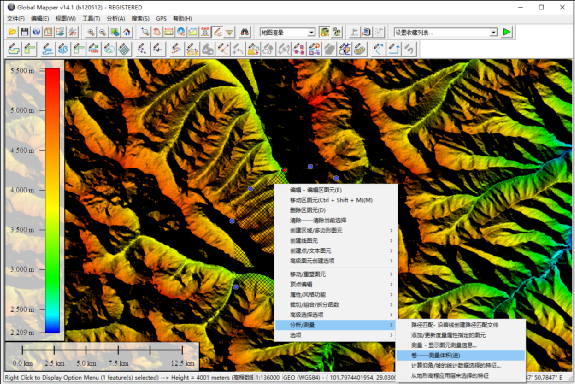Viewport: 575px width, 384px height.
Task: Select the Measure ruler tool
Action: [169, 32]
